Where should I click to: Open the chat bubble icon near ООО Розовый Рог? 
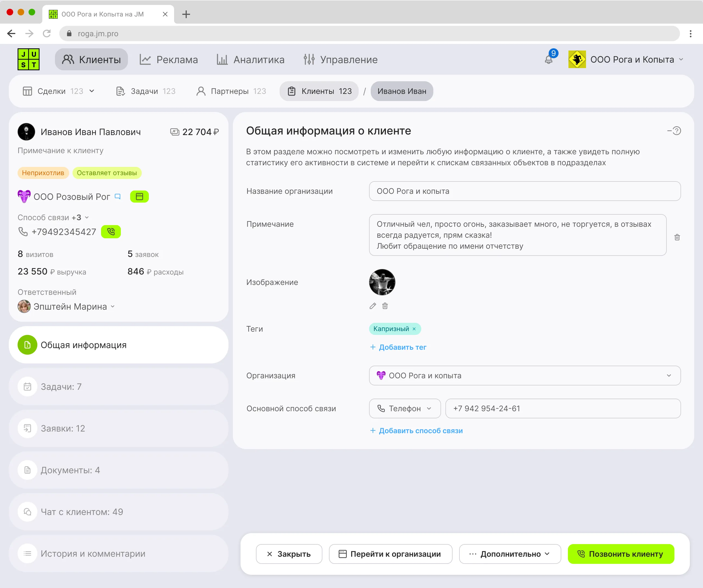(x=118, y=197)
